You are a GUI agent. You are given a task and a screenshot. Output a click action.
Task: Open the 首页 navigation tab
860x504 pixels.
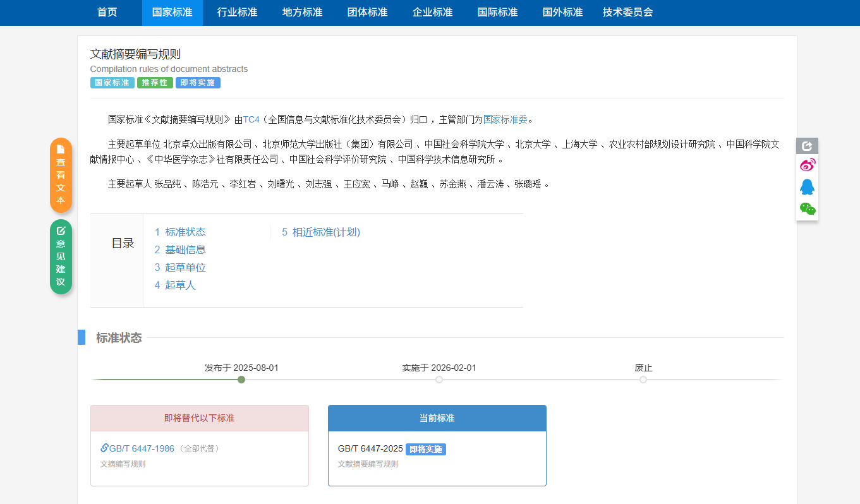click(107, 12)
